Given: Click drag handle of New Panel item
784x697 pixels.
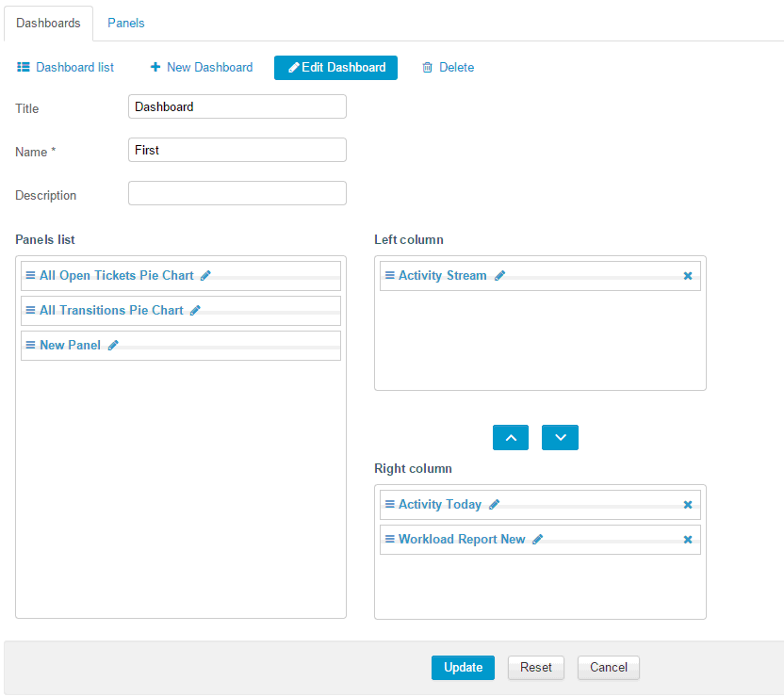Looking at the screenshot, I should (30, 346).
